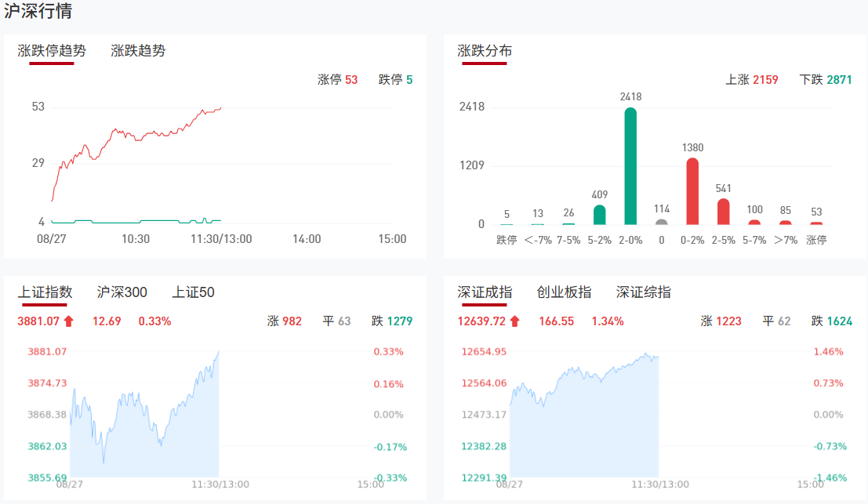Click the tall green 2418 bar
The height and width of the screenshot is (504, 868).
click(630, 166)
